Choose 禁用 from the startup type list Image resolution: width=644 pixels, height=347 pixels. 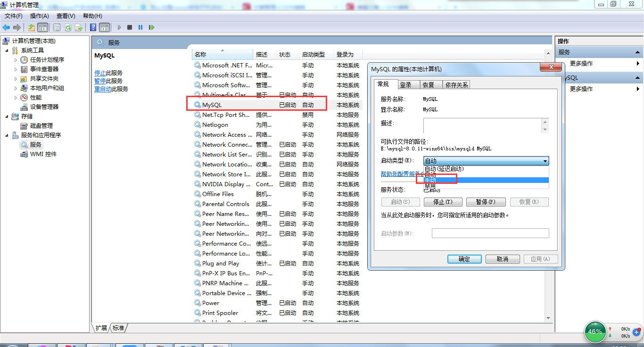coord(486,186)
